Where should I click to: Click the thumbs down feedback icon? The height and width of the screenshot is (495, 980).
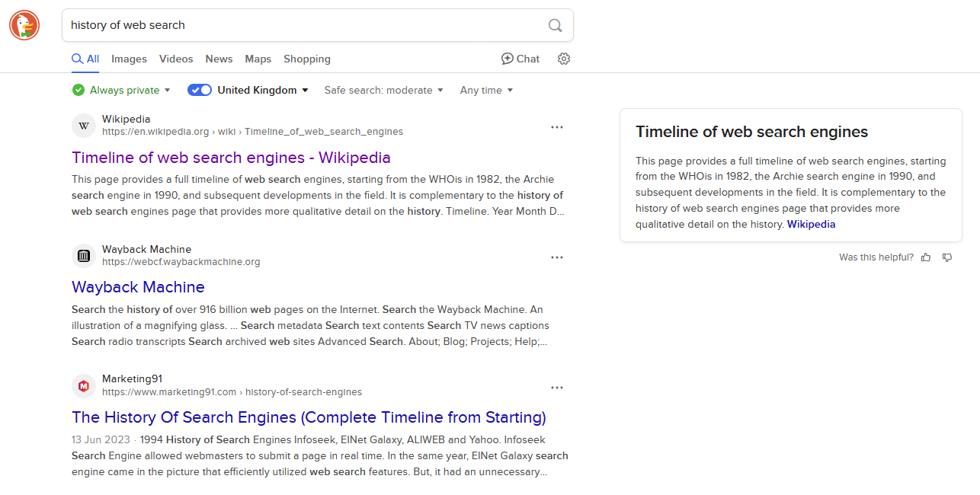[x=947, y=257]
